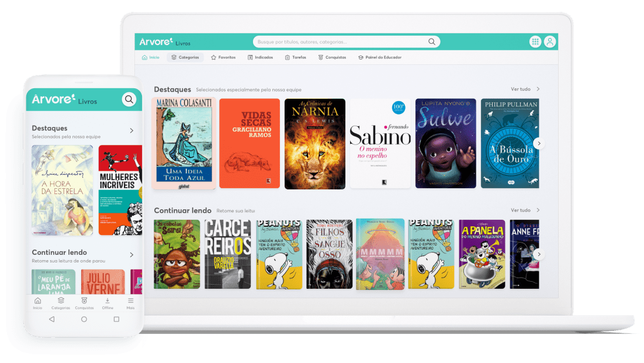This screenshot has height=363, width=644.
Task: Open the Sabino 'O menino no espelho' cover
Action: tap(380, 143)
